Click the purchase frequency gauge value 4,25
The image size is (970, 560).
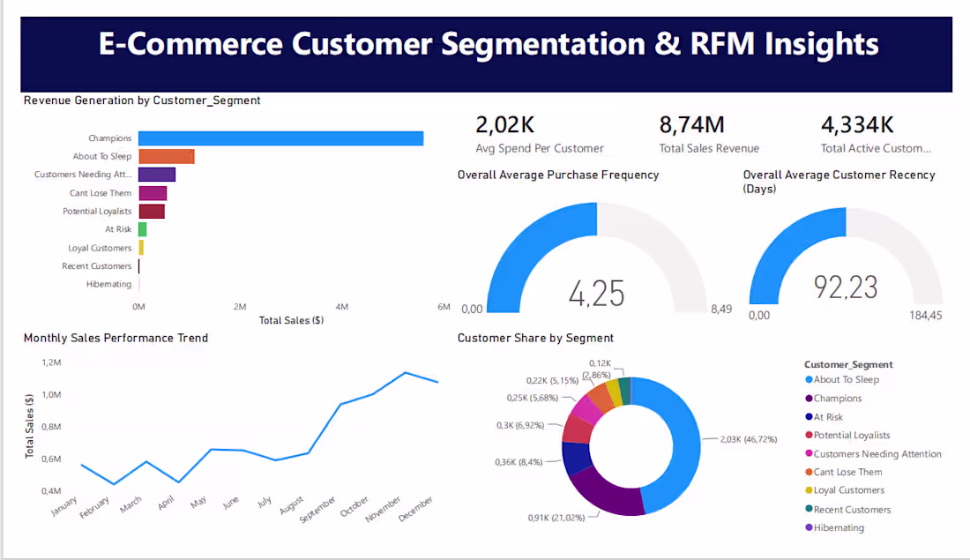(x=596, y=294)
